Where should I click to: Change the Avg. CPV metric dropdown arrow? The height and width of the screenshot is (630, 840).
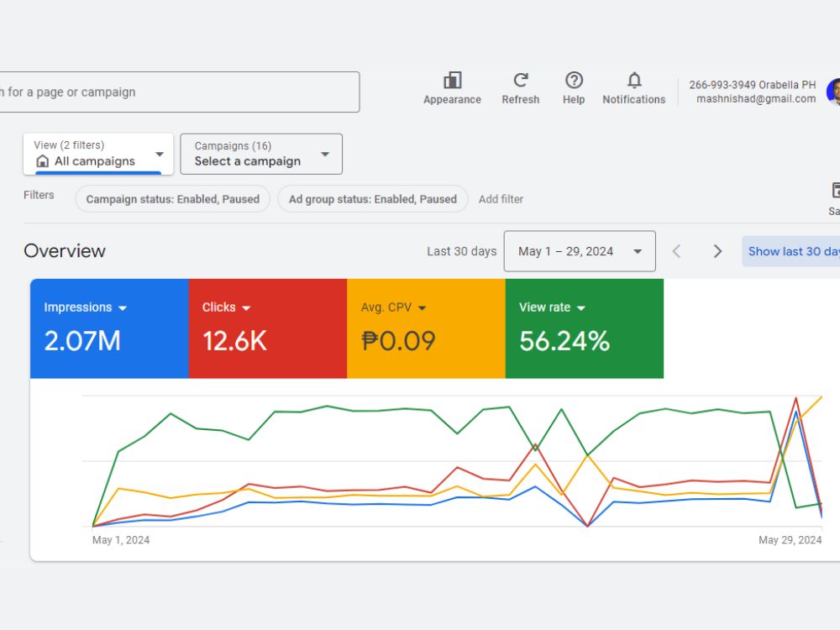click(423, 308)
